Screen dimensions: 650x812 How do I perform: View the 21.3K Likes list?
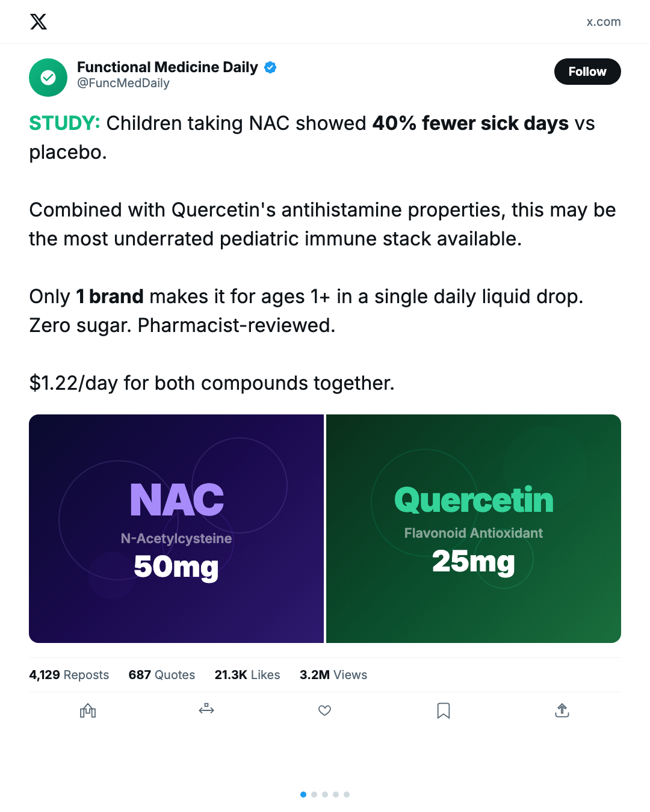[247, 675]
